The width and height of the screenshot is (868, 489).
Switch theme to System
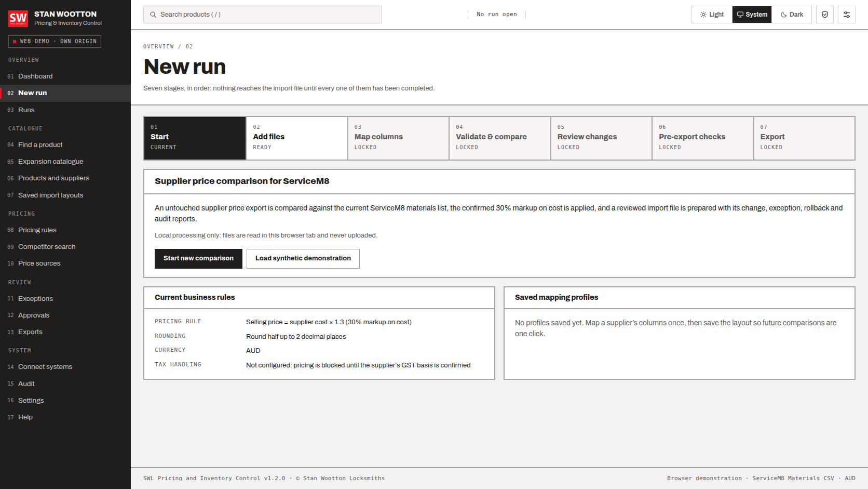752,15
